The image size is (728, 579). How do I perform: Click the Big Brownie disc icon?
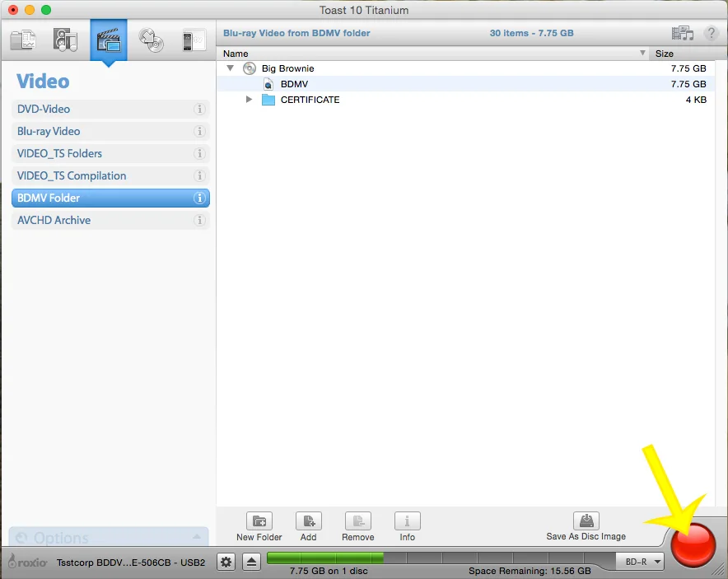click(x=250, y=68)
